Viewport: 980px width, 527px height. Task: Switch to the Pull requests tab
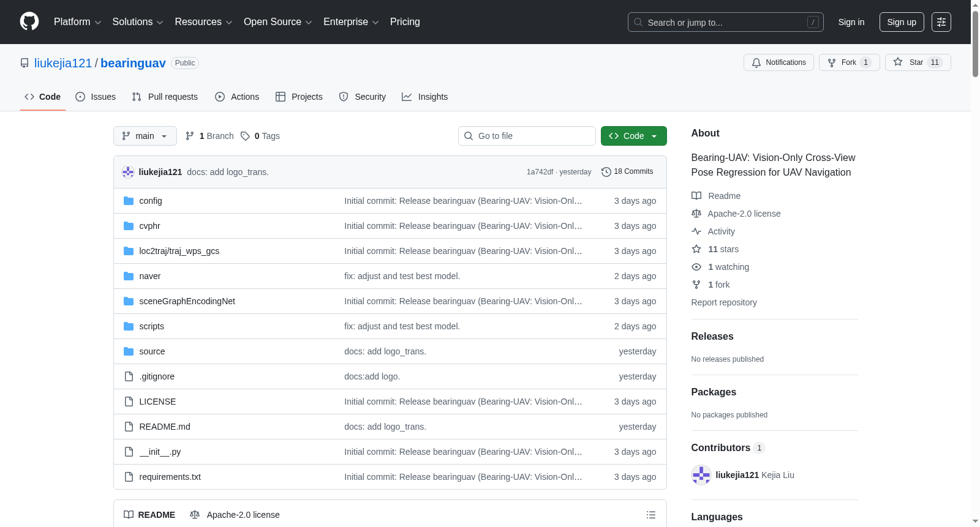[x=165, y=97]
